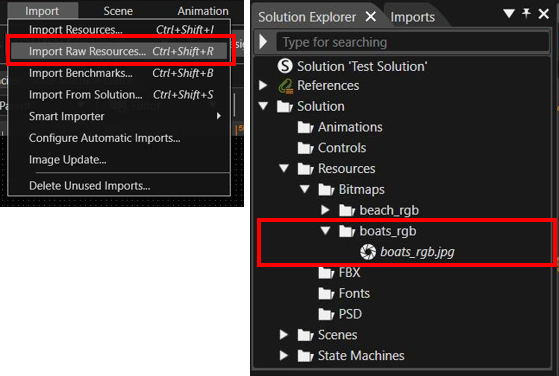Click the Solution 'Test Solution' S icon
The width and height of the screenshot is (559, 376).
tap(285, 66)
